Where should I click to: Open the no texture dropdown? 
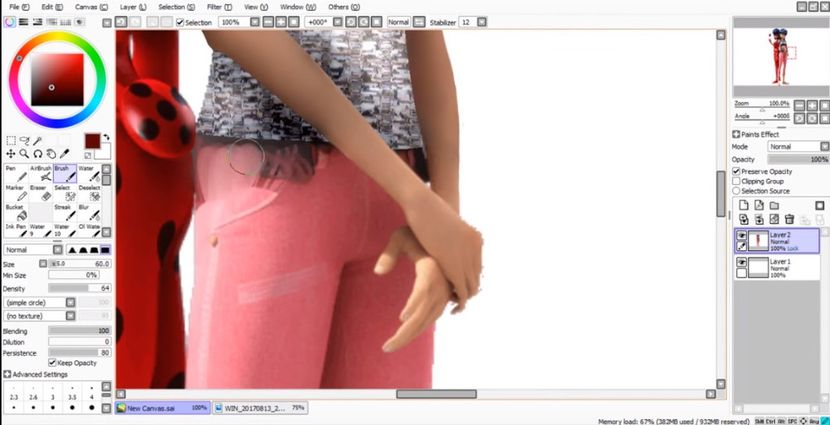(x=70, y=316)
